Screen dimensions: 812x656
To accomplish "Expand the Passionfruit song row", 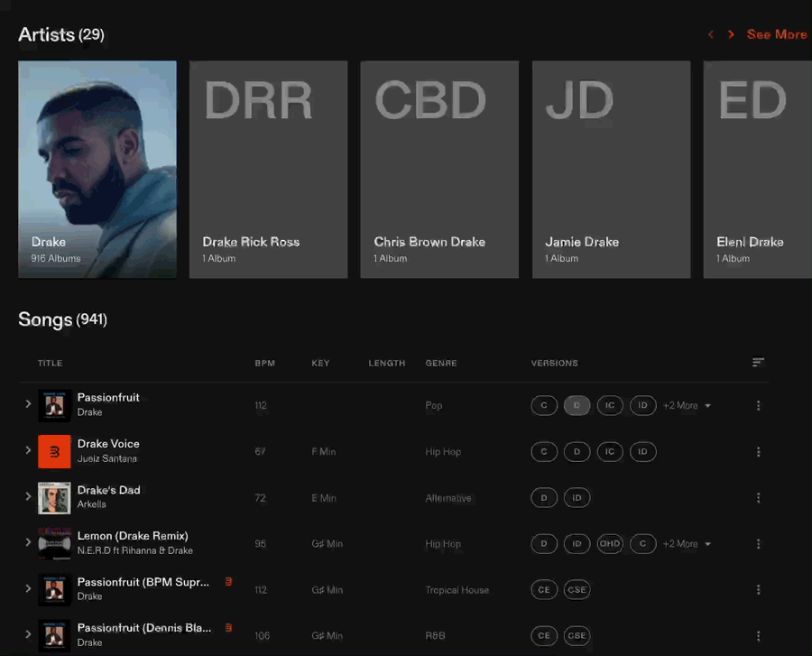I will (29, 404).
